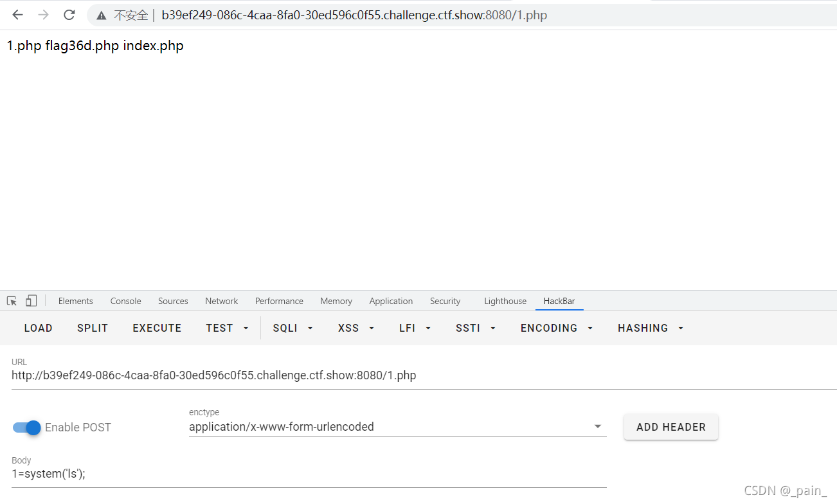The image size is (837, 504).
Task: Click the browser forward arrow
Action: coord(43,15)
